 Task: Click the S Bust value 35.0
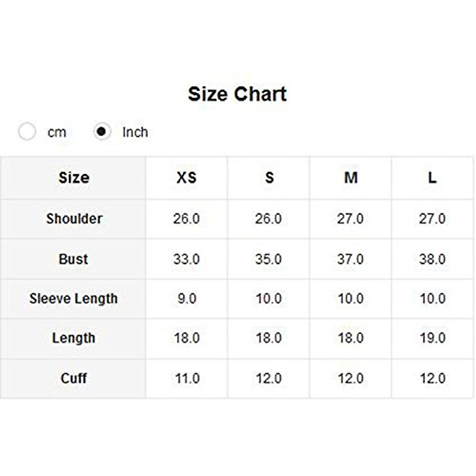pos(269,259)
